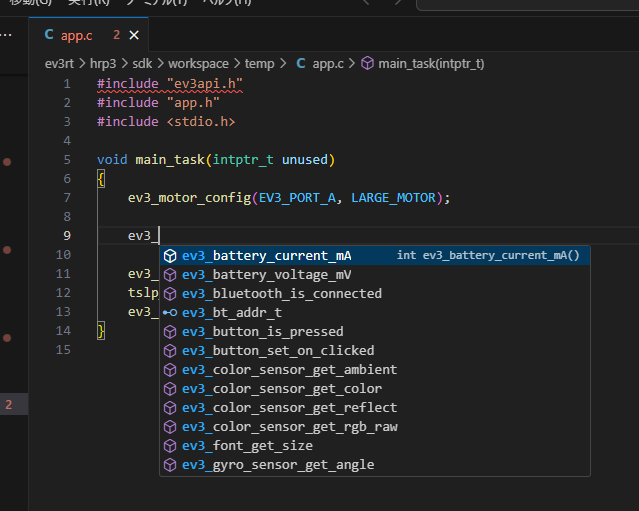This screenshot has height=511, width=639.
Task: Open sdk breadcrumb folder
Action: (x=142, y=64)
